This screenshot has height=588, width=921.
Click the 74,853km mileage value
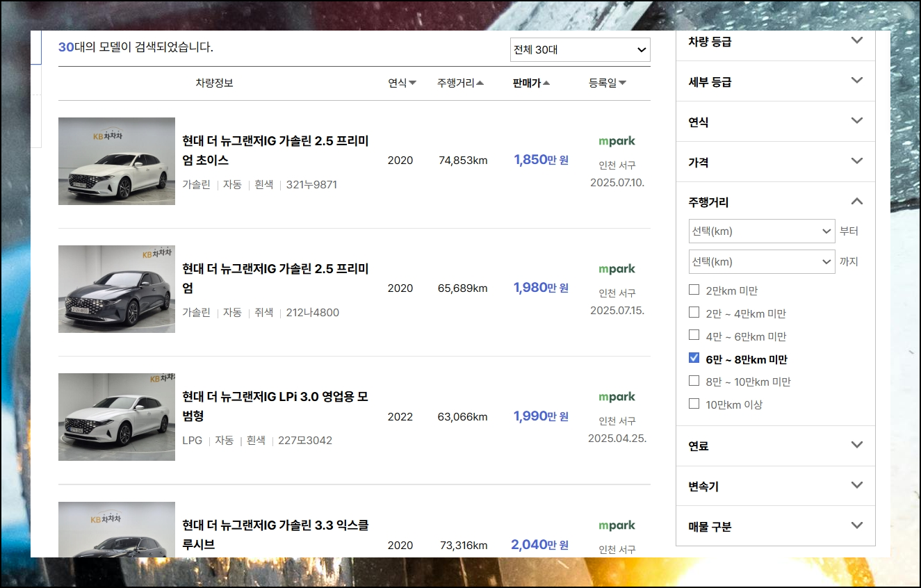tap(463, 161)
